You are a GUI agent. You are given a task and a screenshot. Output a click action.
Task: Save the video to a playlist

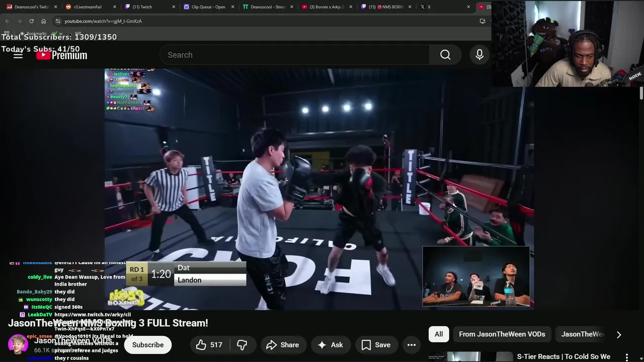[375, 345]
